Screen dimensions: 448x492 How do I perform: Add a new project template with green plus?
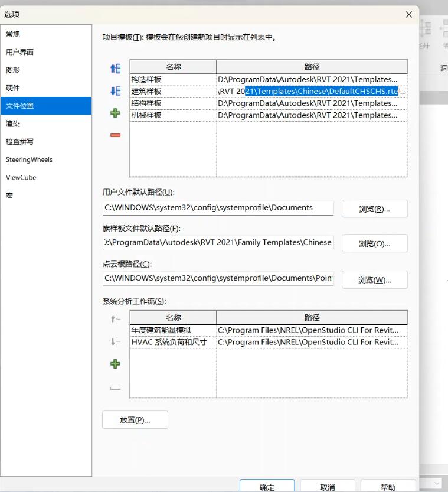coord(115,113)
